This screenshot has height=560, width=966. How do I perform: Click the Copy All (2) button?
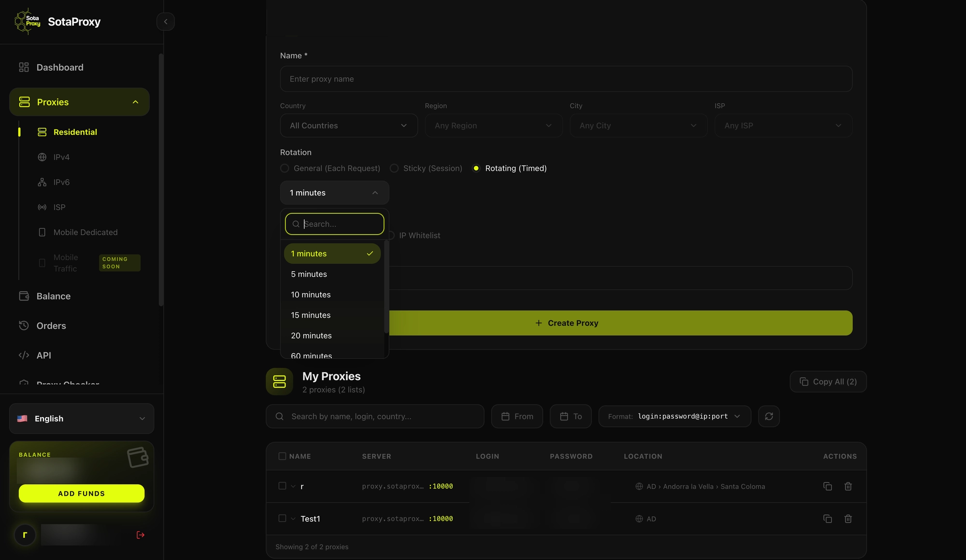(828, 382)
